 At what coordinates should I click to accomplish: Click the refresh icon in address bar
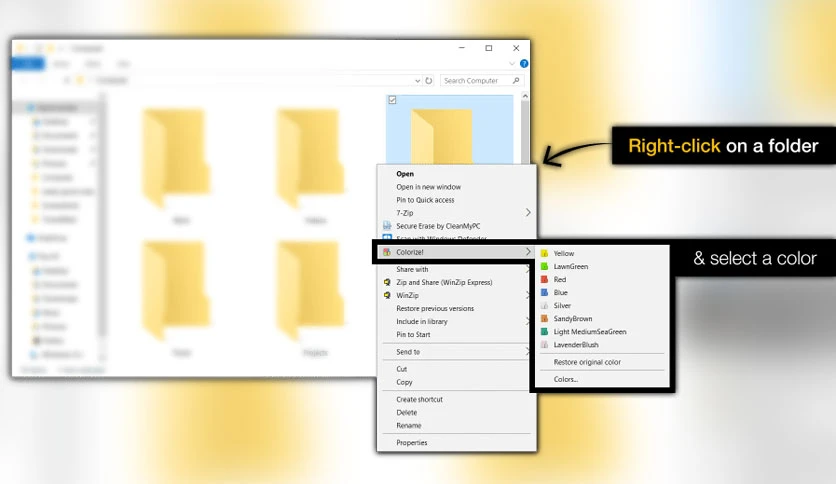tap(429, 80)
